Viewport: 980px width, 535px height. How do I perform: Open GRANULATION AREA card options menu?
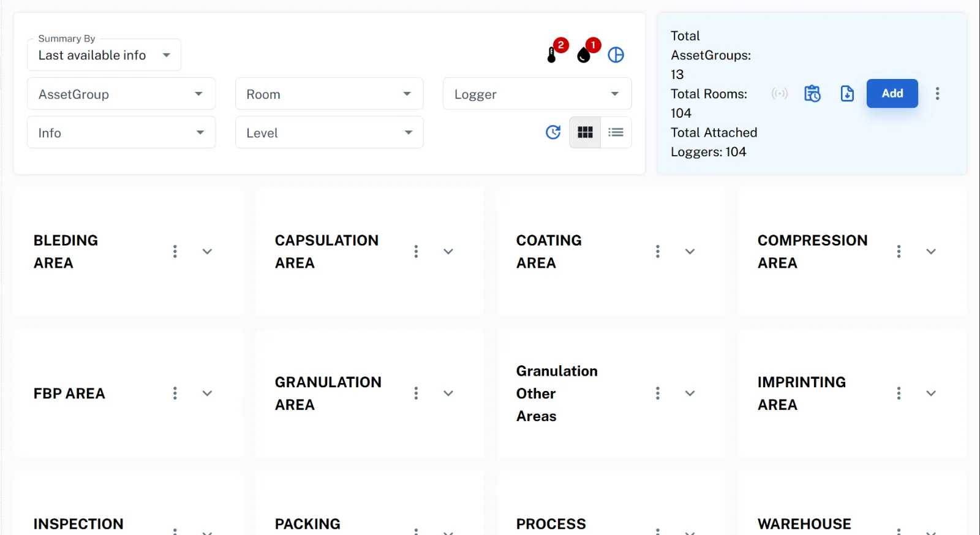[417, 393]
